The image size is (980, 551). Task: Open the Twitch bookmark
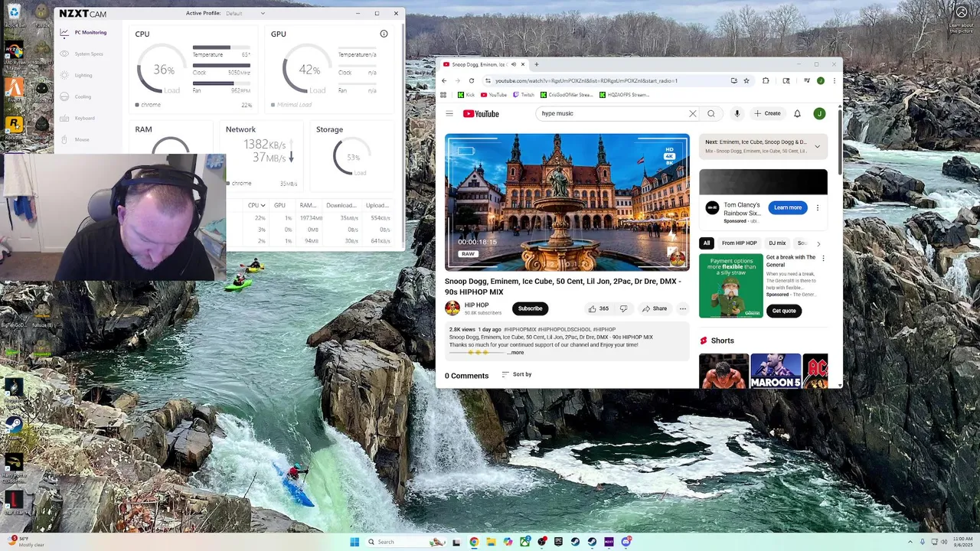[524, 95]
